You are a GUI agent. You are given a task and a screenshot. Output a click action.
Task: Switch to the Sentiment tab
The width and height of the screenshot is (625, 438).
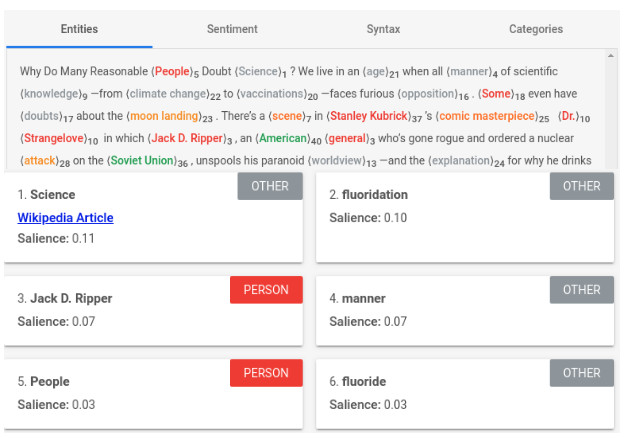(x=232, y=30)
